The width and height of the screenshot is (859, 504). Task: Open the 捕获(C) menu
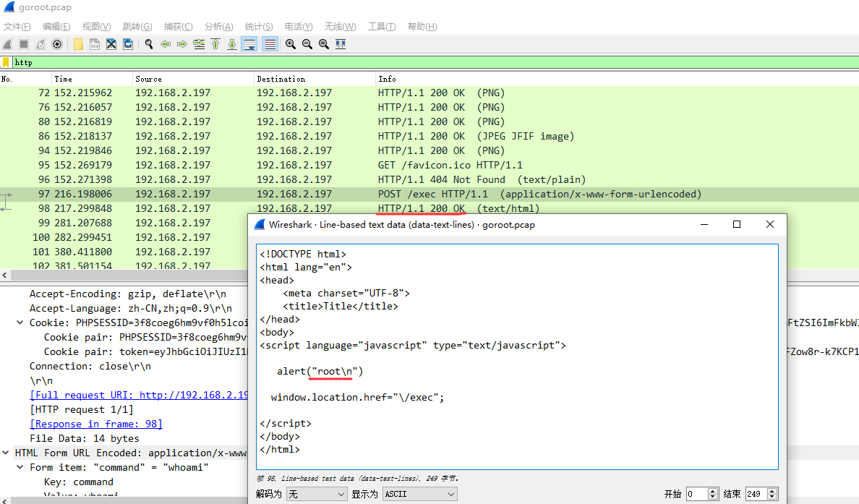point(178,26)
